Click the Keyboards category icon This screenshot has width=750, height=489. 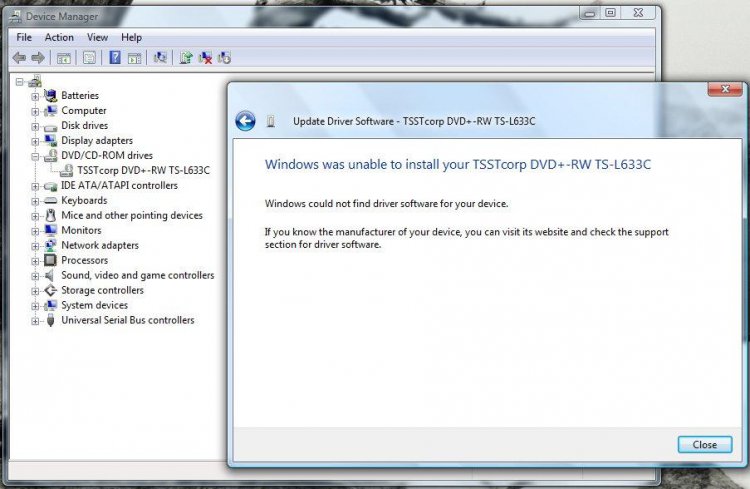coord(50,200)
